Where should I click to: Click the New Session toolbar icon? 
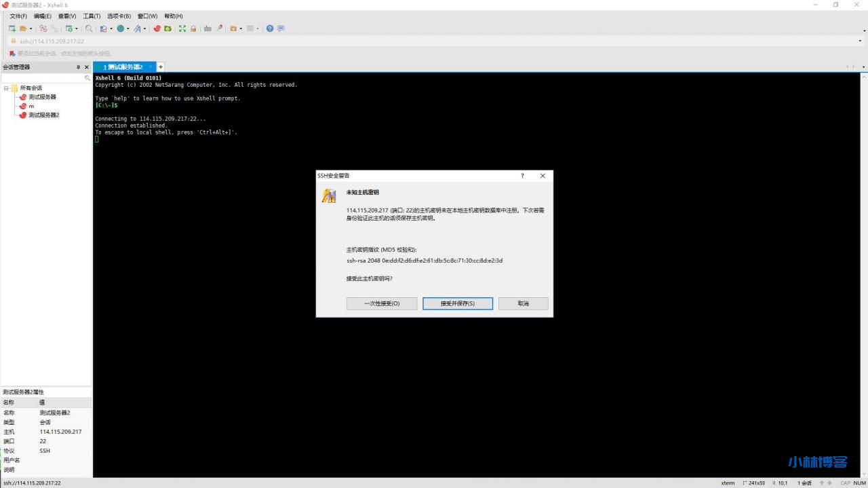[x=12, y=29]
